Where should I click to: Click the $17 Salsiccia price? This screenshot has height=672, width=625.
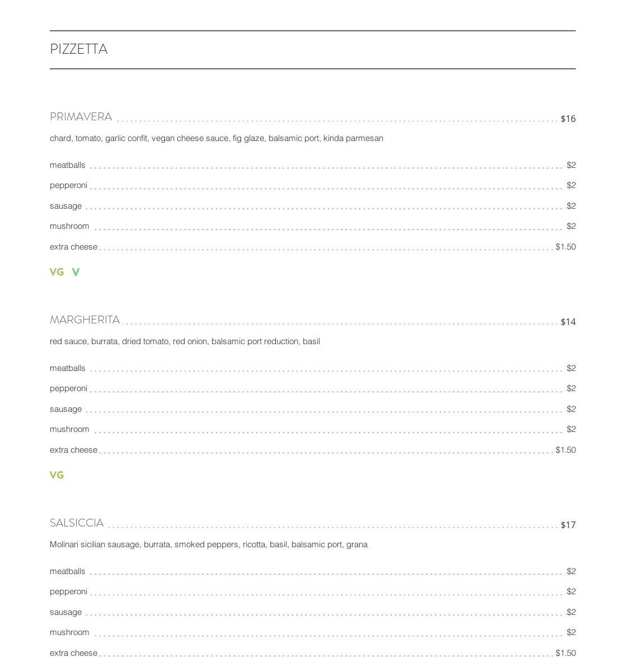(x=568, y=525)
